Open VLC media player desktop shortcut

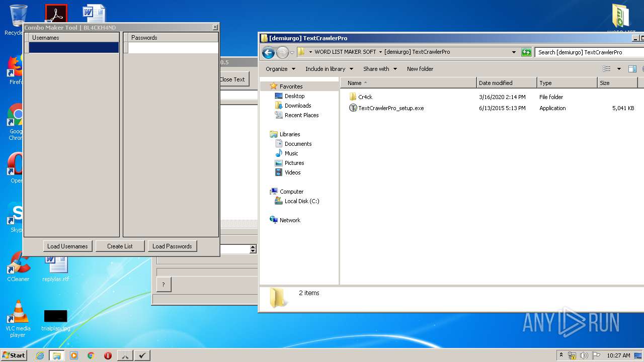click(x=18, y=318)
